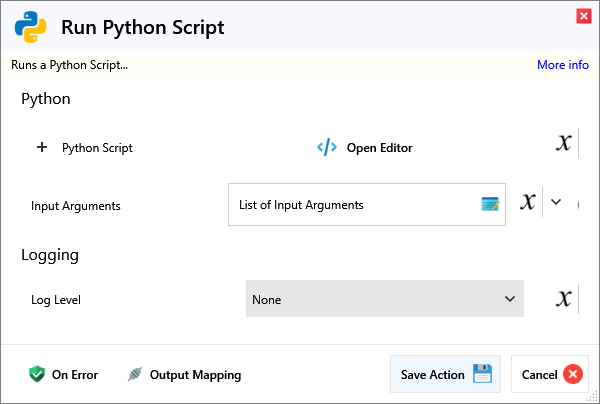Click the variable x icon beside Input Arguments
The width and height of the screenshot is (600, 404).
(528, 201)
